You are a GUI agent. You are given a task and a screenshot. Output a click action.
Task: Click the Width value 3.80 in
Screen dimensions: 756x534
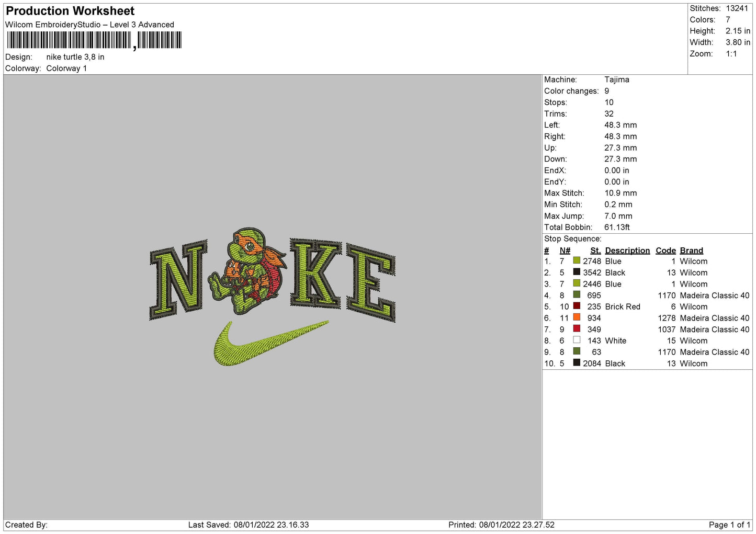tap(738, 42)
